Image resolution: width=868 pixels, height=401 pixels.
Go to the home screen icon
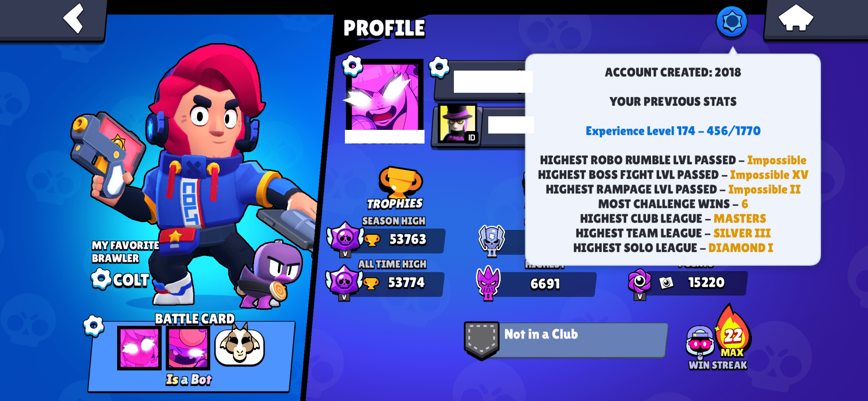[795, 18]
